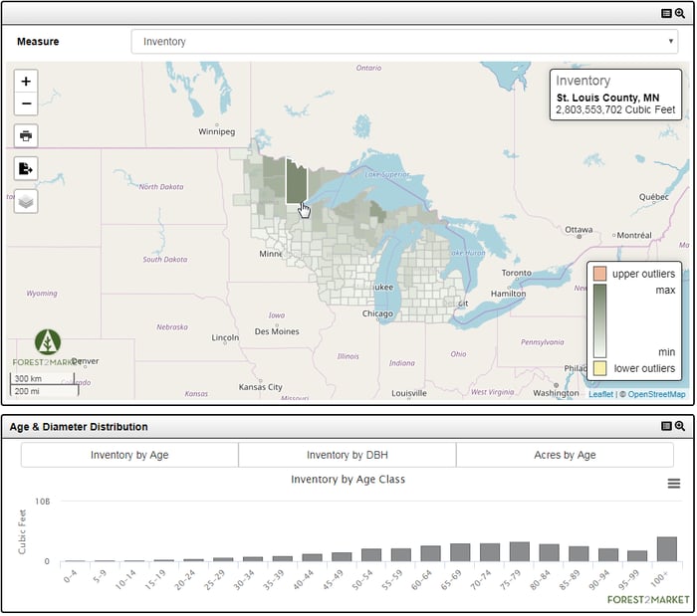697x616 pixels.
Task: Export the map data
Action: coord(26,169)
